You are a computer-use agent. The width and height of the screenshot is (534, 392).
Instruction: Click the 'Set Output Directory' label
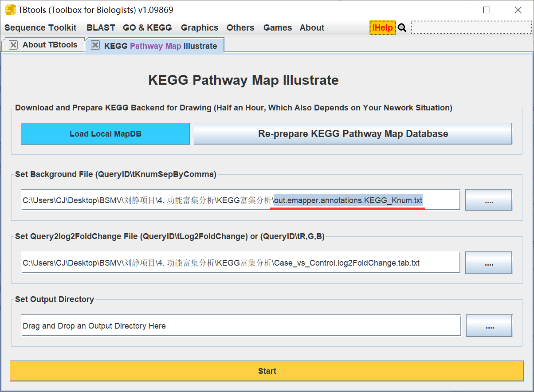pyautogui.click(x=55, y=299)
